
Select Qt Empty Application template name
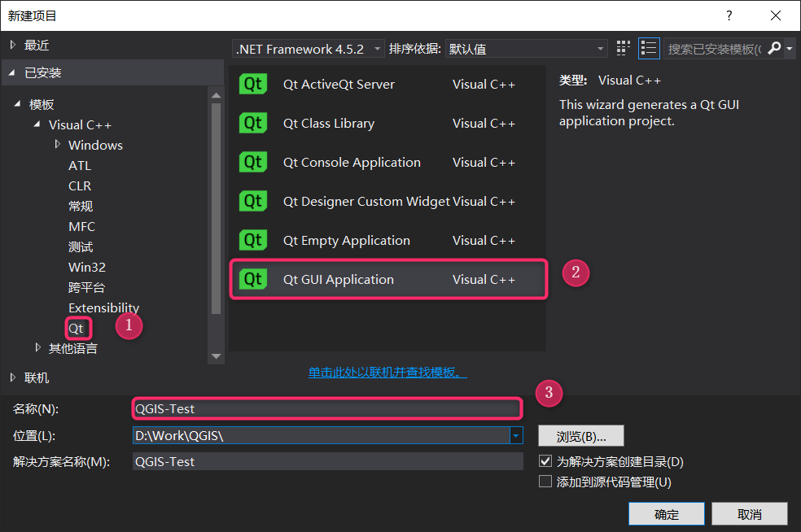pos(346,241)
